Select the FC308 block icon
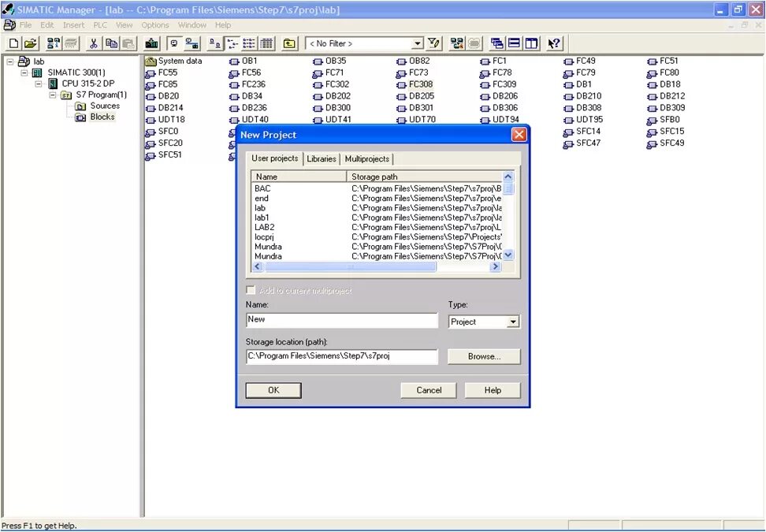The image size is (766, 532). [401, 85]
